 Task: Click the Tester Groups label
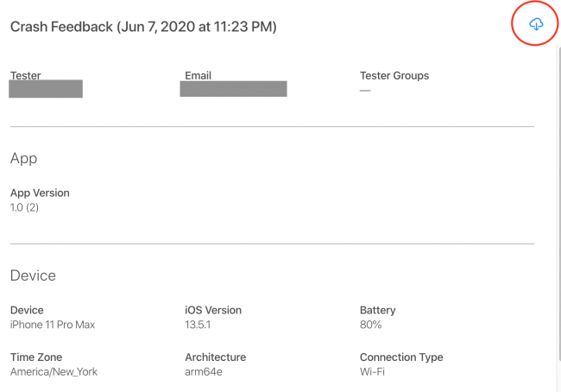tap(394, 75)
